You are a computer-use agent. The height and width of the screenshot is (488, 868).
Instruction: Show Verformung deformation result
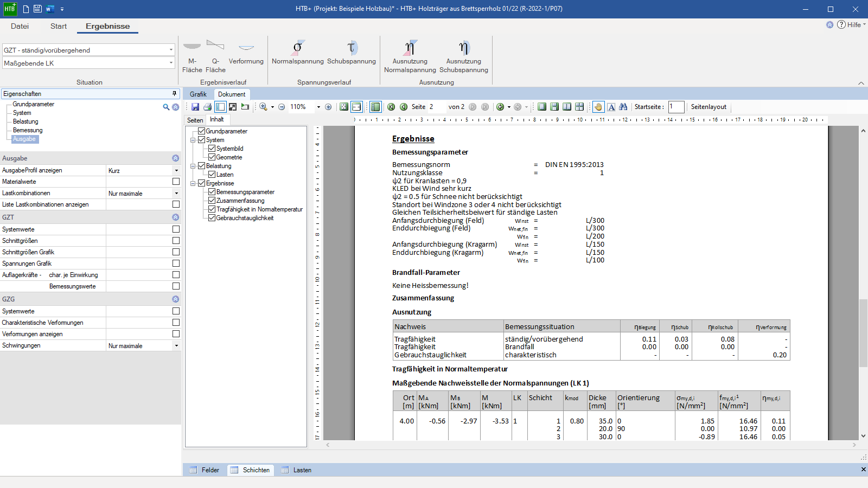(246, 52)
